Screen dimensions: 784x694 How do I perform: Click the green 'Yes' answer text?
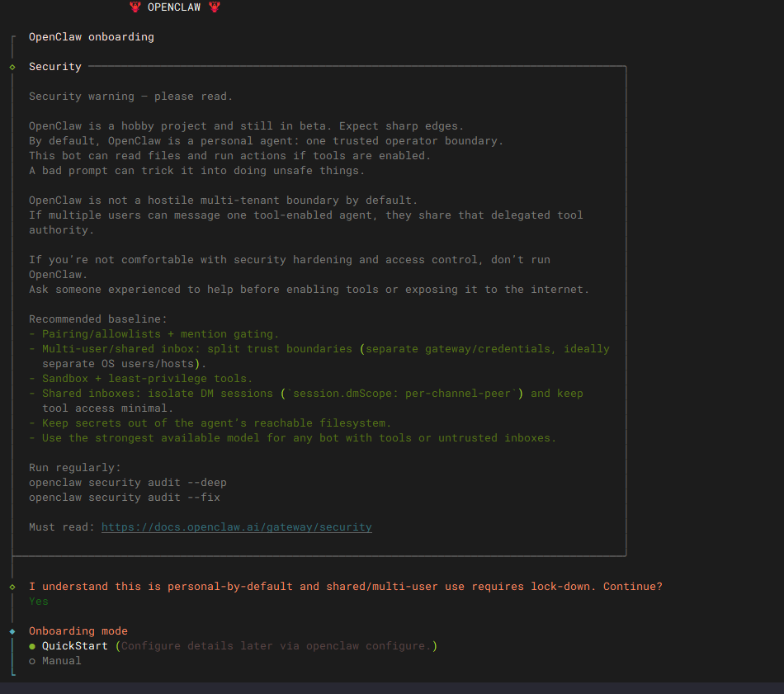click(39, 602)
